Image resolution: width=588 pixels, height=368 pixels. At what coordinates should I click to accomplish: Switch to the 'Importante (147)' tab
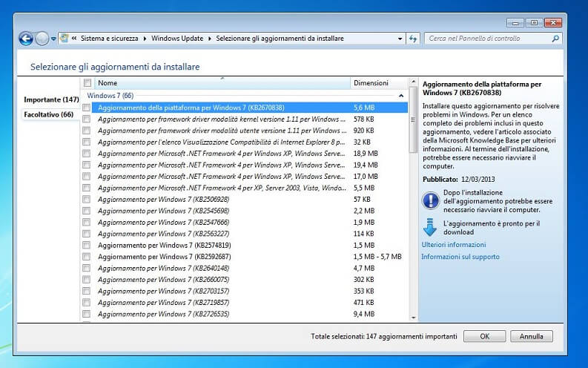pos(51,99)
